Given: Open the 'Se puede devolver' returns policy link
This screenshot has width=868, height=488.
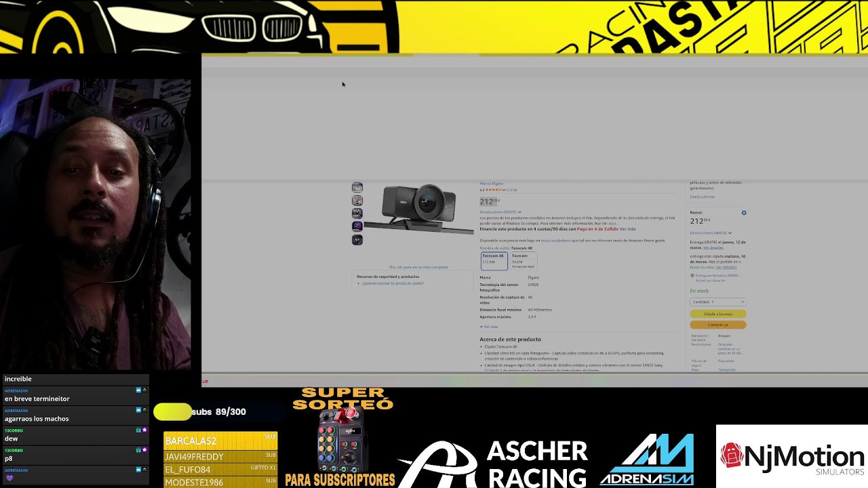Looking at the screenshot, I should click(x=730, y=349).
